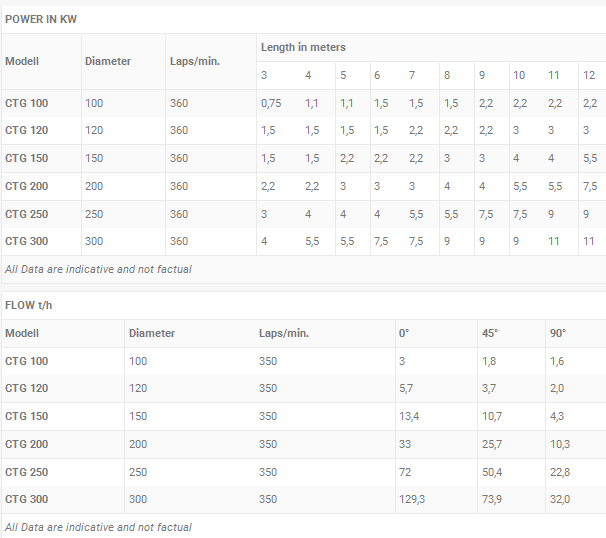This screenshot has height=538, width=606.
Task: Click the length column header "12"
Action: 588,75
